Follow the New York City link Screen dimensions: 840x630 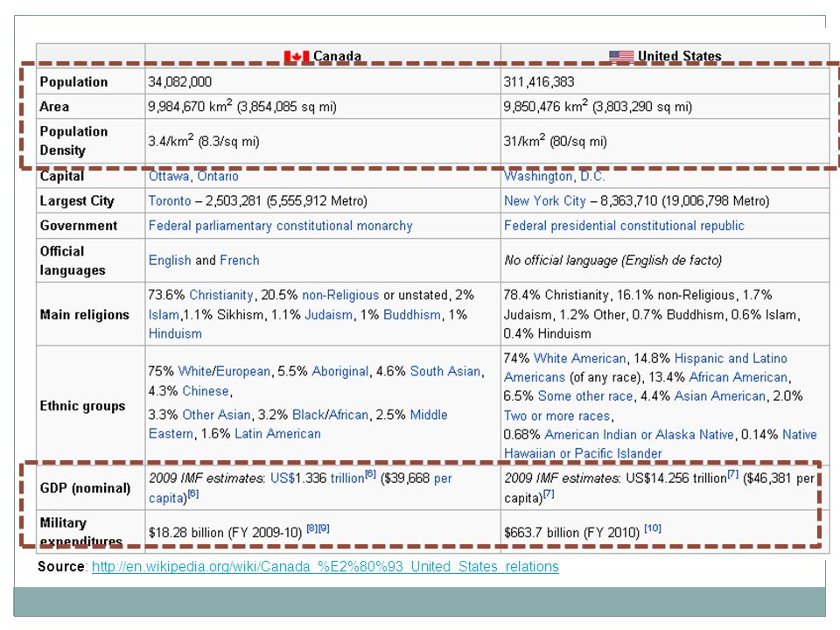pos(545,201)
